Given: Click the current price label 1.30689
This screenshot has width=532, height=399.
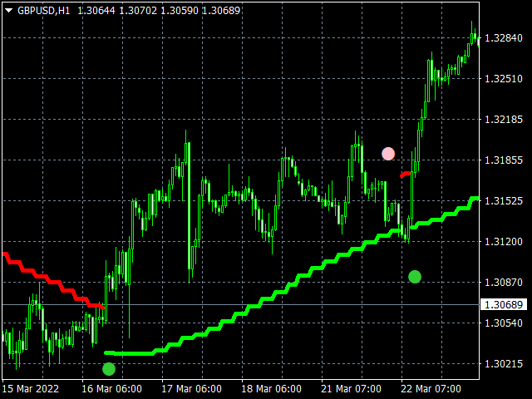Looking at the screenshot, I should click(504, 305).
